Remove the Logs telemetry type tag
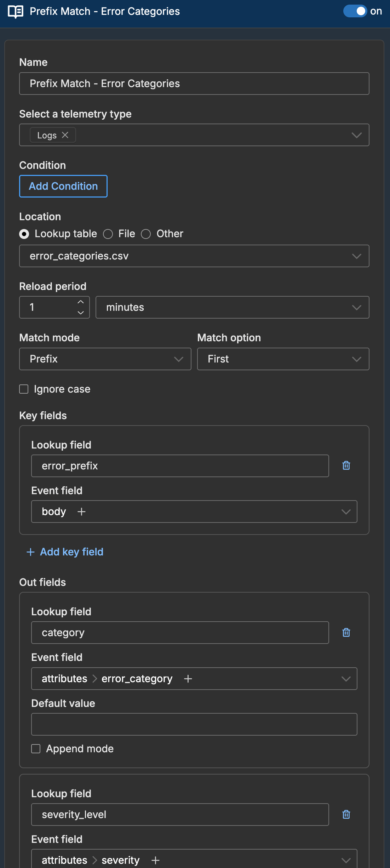The image size is (390, 868). (x=65, y=135)
